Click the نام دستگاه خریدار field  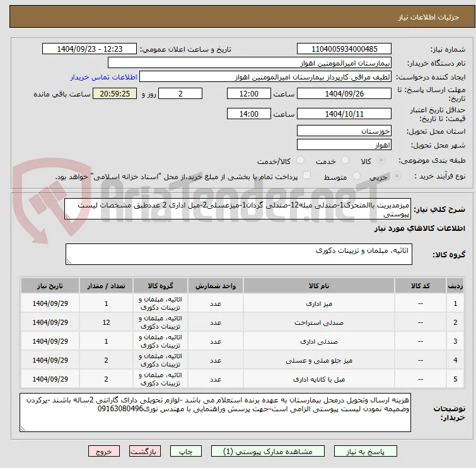pos(249,63)
